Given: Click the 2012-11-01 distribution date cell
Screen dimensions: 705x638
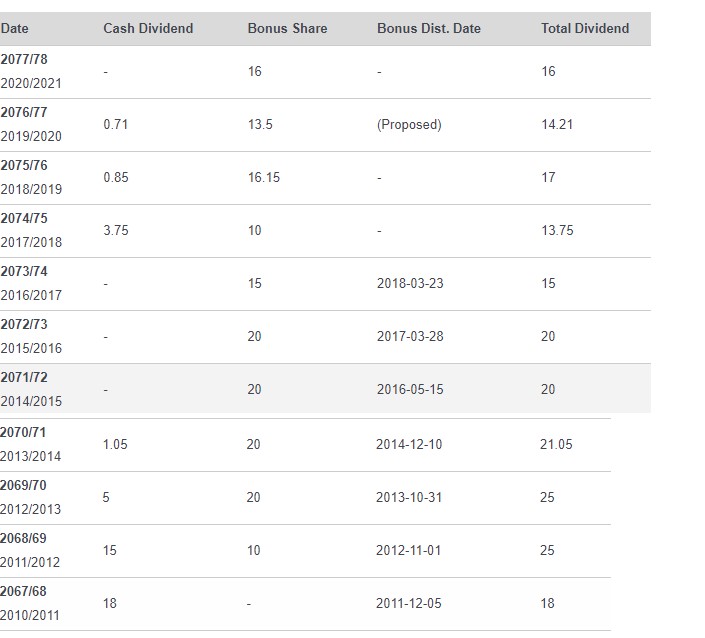Looking at the screenshot, I should (409, 551).
